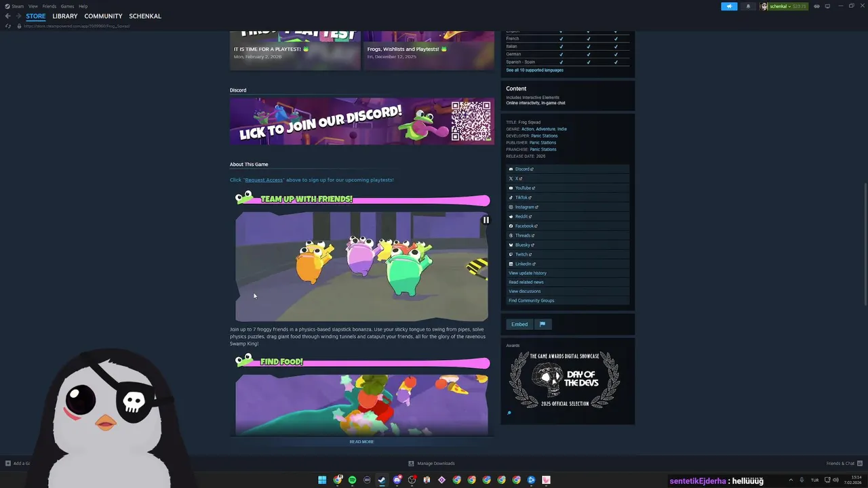Open the announcements megaphone button

[729, 6]
